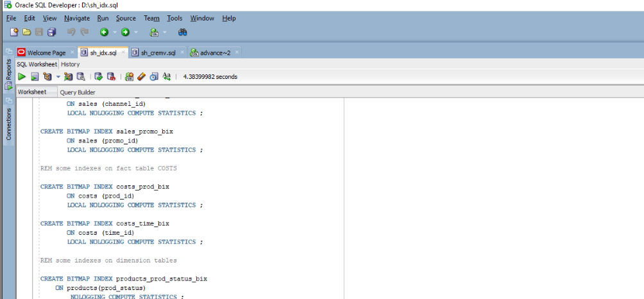Open the Connections side panel

pos(8,124)
